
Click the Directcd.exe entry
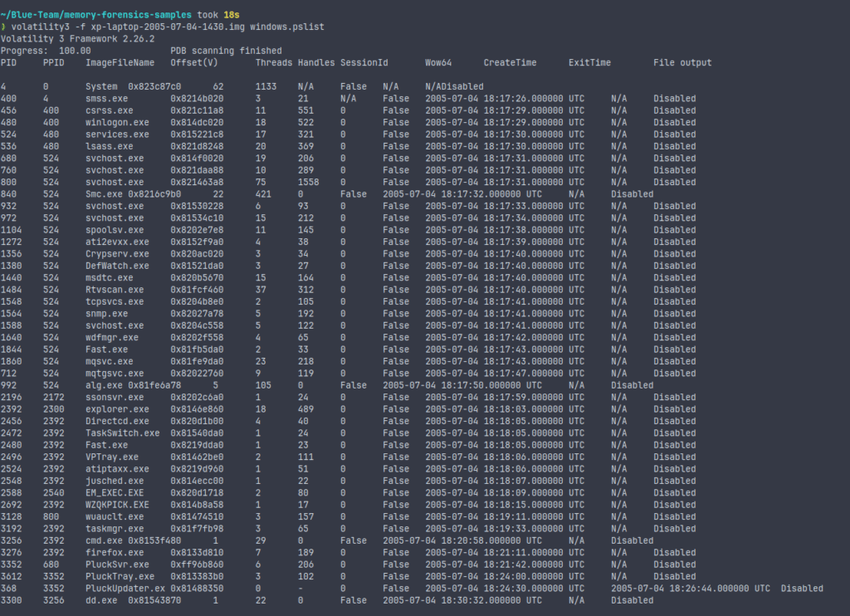tap(117, 421)
